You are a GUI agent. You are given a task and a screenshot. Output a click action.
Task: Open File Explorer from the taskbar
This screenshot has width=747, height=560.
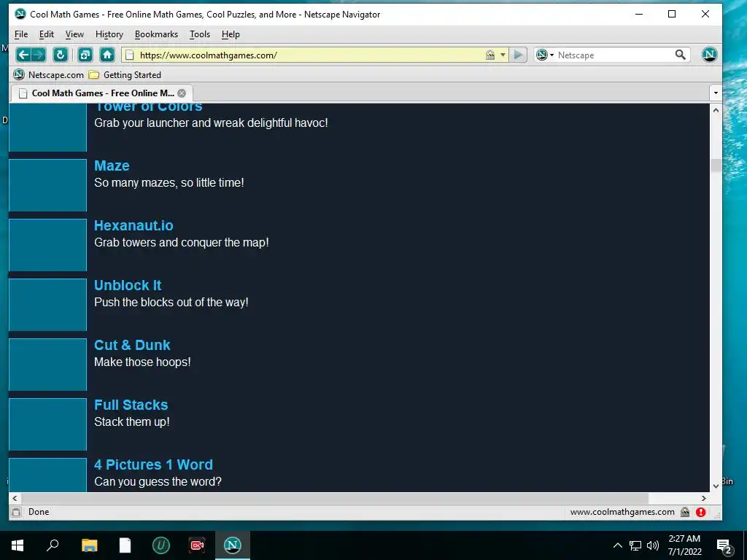pyautogui.click(x=89, y=545)
